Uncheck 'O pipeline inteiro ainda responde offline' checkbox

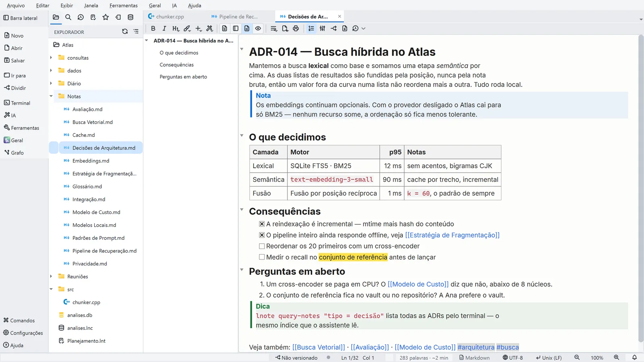coord(262,235)
